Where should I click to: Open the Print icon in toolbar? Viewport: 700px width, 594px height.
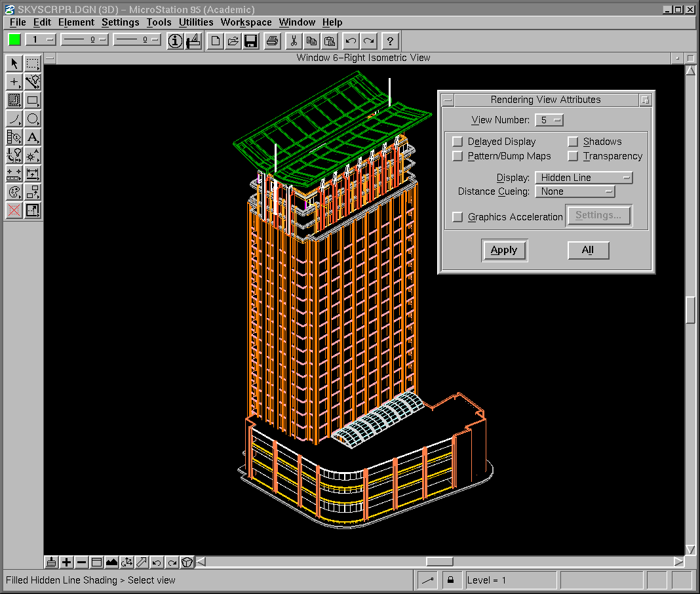pyautogui.click(x=272, y=41)
